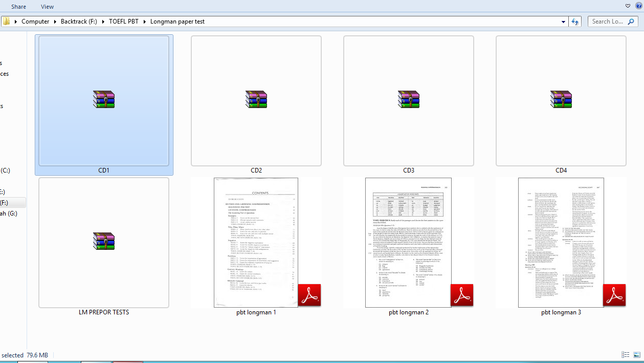Open the View ribbon tab
The width and height of the screenshot is (644, 363).
click(x=47, y=7)
